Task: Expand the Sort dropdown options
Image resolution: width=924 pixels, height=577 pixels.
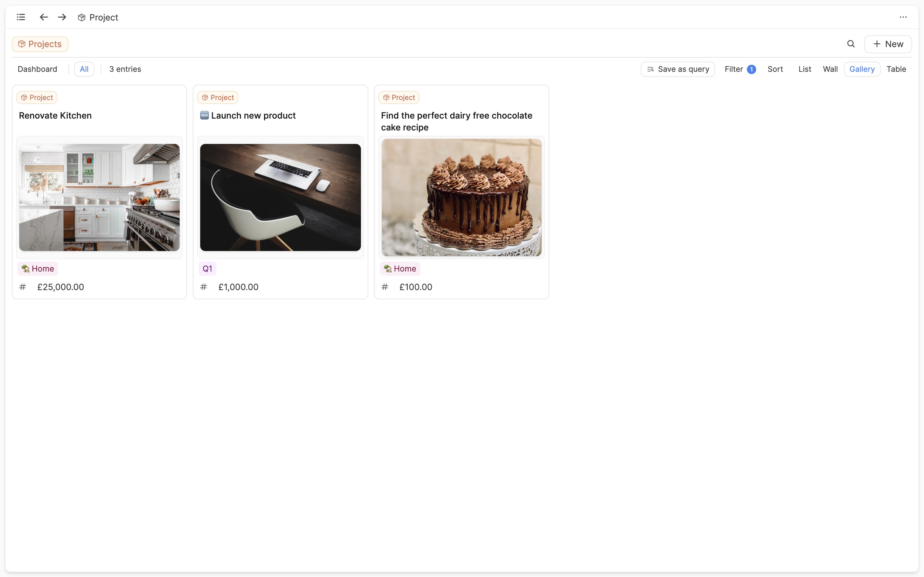Action: pyautogui.click(x=775, y=69)
